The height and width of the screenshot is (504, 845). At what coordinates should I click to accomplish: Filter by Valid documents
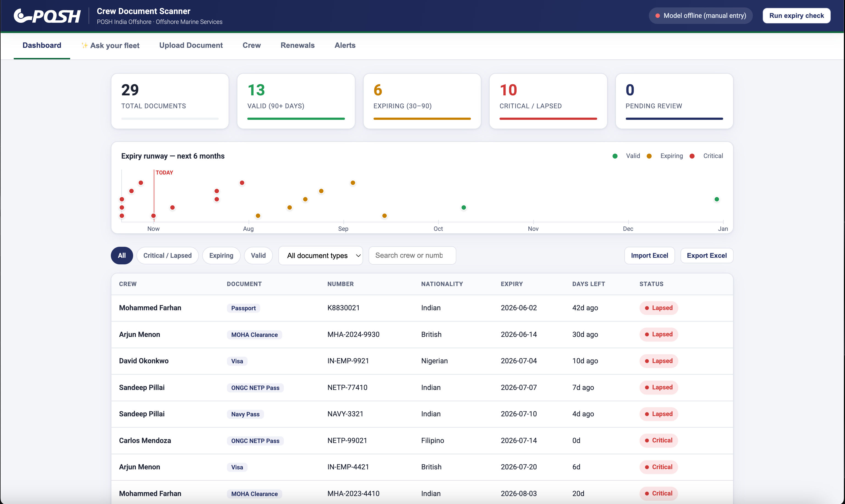pyautogui.click(x=258, y=255)
